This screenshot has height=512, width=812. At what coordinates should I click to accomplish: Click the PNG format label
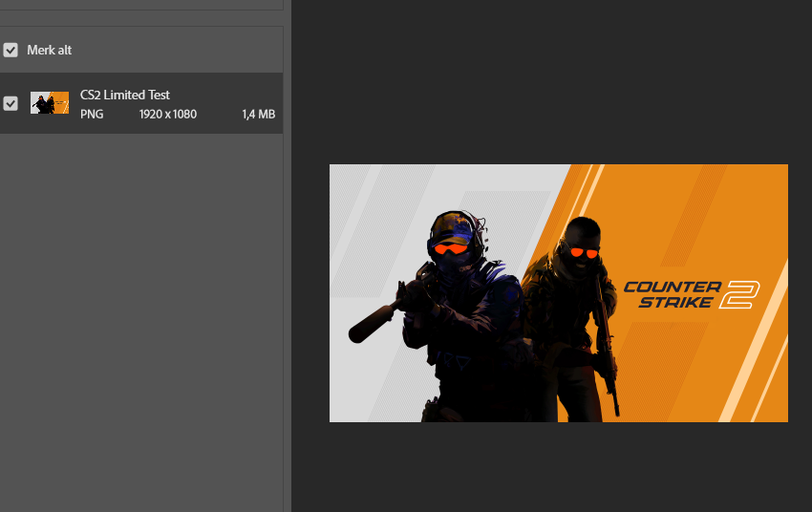coord(92,114)
